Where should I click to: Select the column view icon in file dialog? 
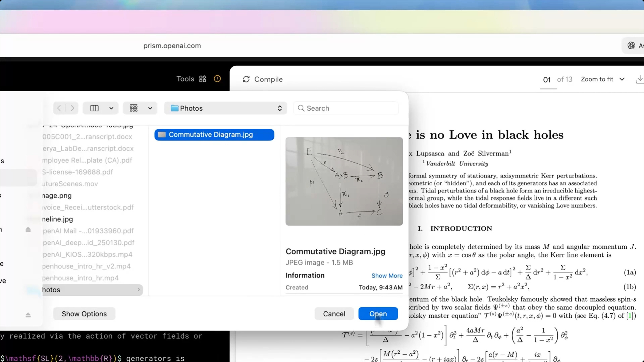tap(95, 108)
